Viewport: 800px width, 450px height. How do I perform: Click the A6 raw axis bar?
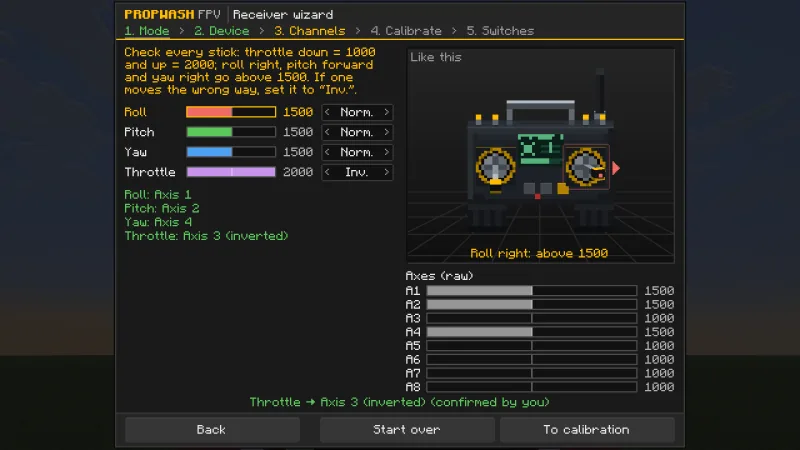point(532,359)
